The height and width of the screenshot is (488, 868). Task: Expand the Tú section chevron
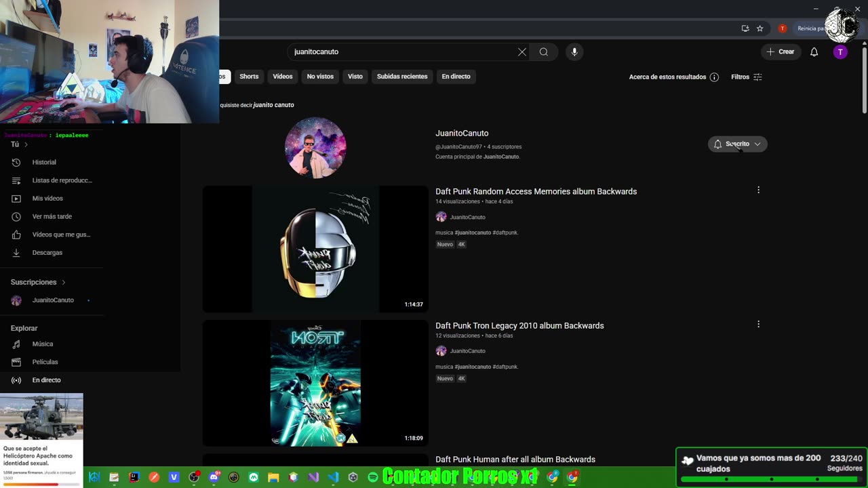pyautogui.click(x=26, y=144)
